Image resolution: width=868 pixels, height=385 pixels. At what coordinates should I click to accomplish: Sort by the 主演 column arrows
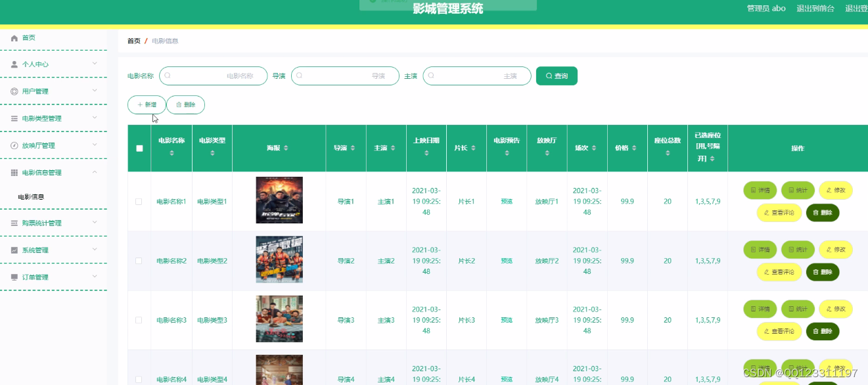coord(393,148)
